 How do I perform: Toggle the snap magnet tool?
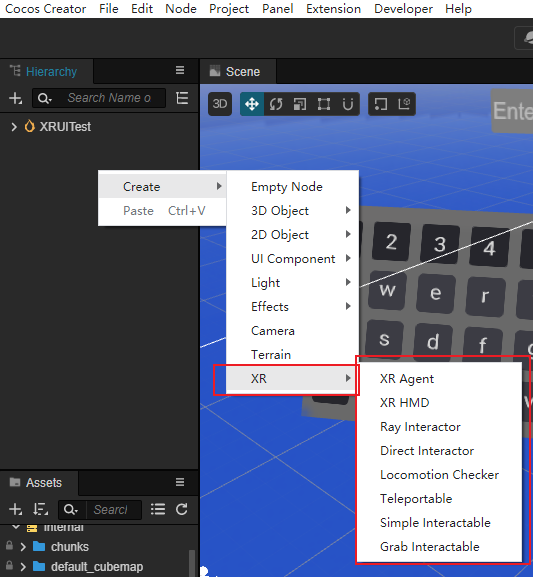point(348,104)
